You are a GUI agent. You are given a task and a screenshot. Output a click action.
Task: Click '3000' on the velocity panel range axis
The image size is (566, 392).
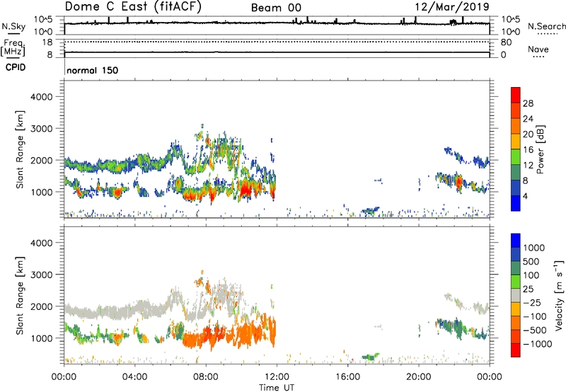pyautogui.click(x=41, y=275)
